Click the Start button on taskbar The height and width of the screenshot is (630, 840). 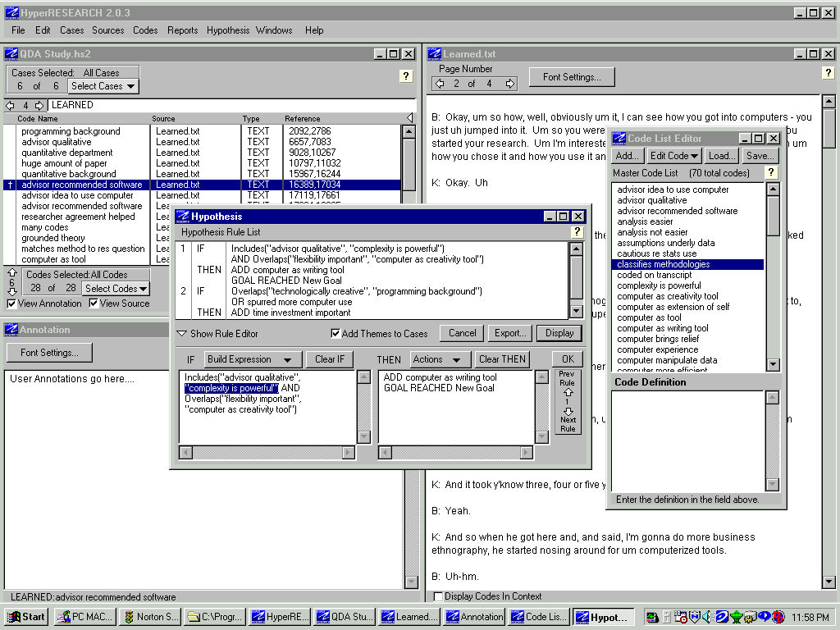coord(26,617)
